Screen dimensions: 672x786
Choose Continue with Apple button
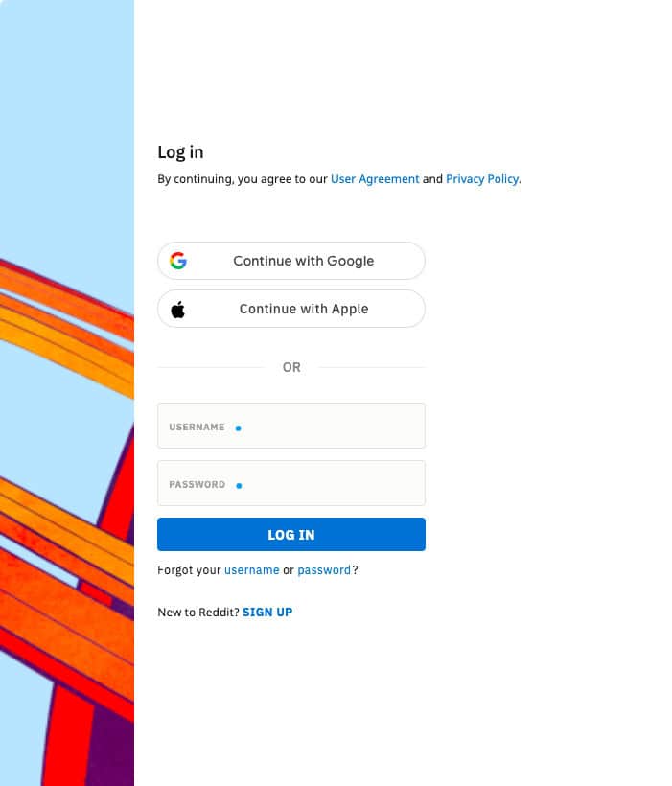[x=291, y=309]
